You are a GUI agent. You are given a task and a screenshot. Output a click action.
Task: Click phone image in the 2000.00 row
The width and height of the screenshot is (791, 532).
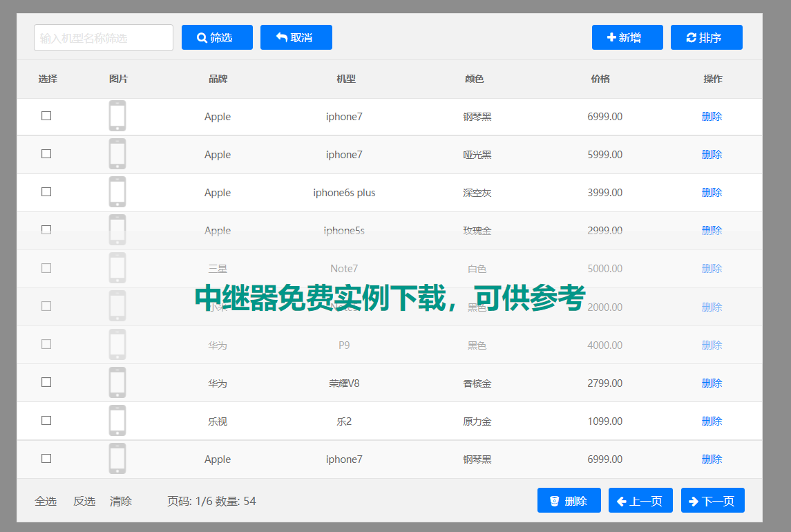(x=117, y=306)
